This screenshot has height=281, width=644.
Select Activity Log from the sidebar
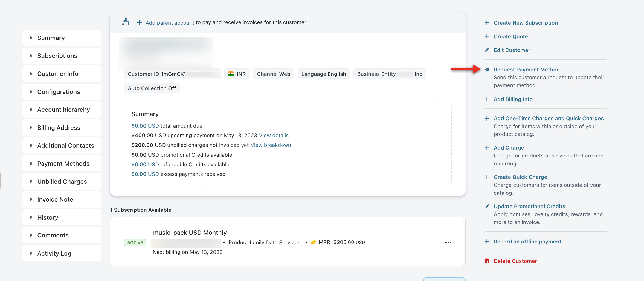(54, 254)
